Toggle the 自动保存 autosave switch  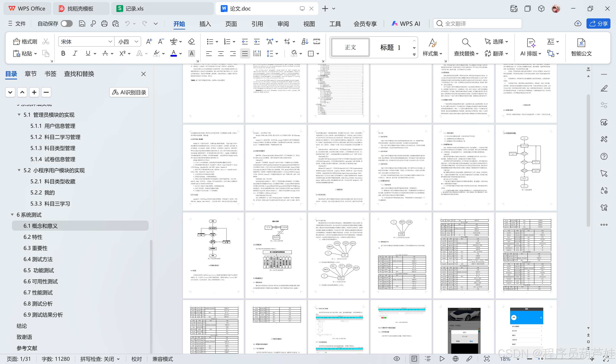(67, 23)
